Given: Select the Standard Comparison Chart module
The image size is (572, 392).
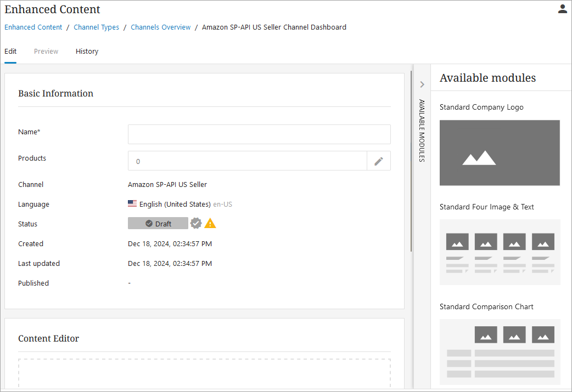Looking at the screenshot, I should [500, 351].
